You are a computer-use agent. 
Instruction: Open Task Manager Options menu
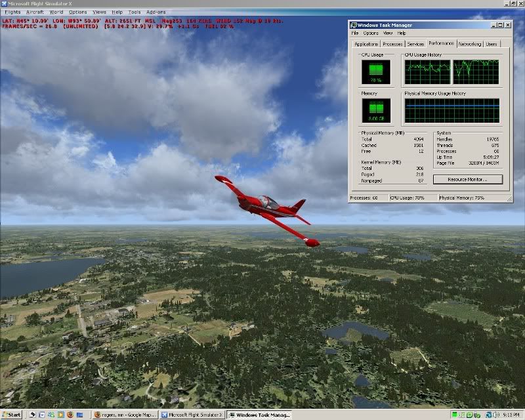(371, 33)
